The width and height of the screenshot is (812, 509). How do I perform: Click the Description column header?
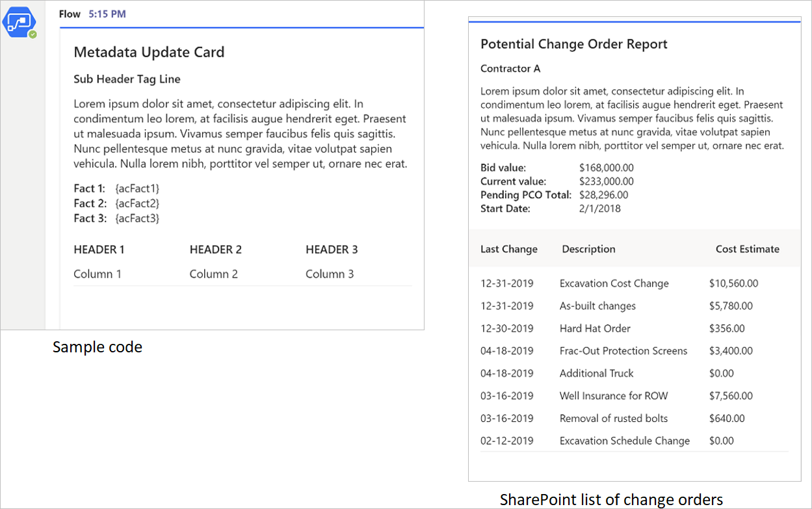click(588, 249)
